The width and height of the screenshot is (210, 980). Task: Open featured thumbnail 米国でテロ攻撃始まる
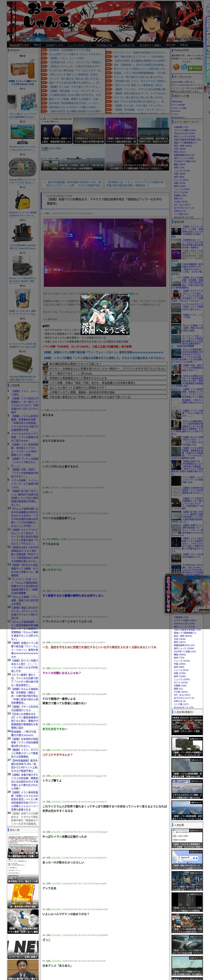(x=121, y=131)
